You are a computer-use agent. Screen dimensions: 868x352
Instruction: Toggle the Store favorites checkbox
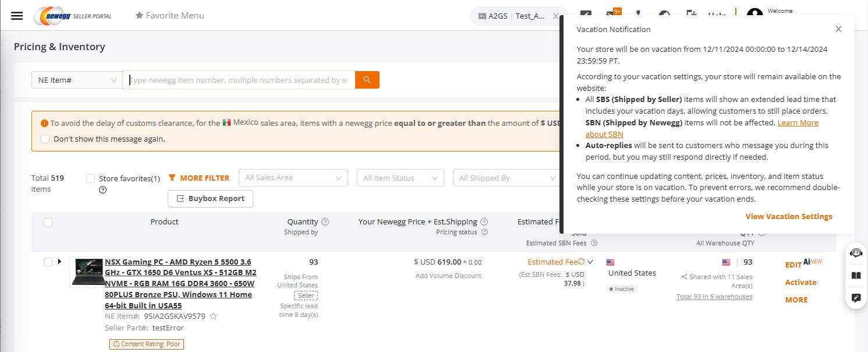90,178
